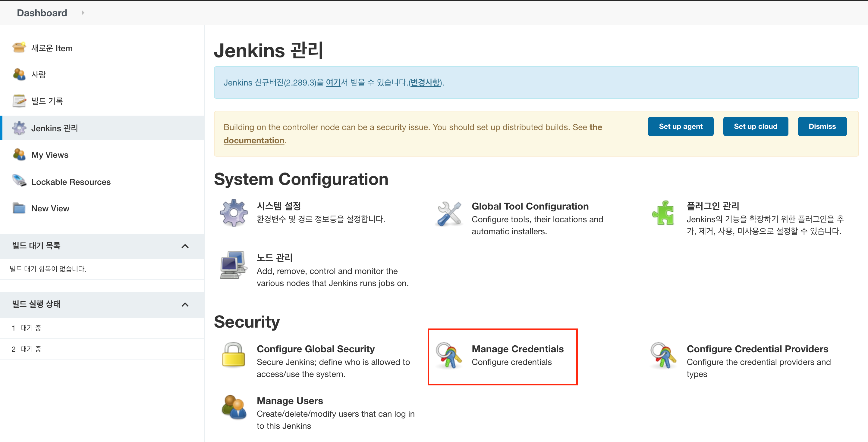Click the Global Tool Configuration wrench icon
The image size is (868, 442).
[x=448, y=213]
